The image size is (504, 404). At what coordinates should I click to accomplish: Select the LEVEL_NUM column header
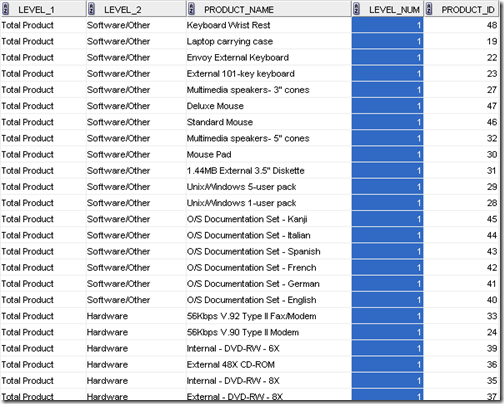(x=388, y=9)
